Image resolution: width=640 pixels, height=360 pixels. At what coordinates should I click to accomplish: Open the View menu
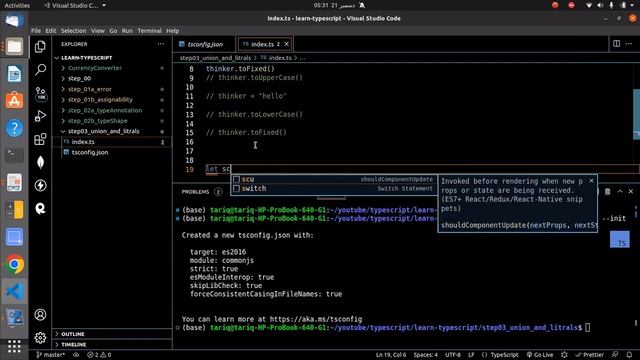click(98, 31)
